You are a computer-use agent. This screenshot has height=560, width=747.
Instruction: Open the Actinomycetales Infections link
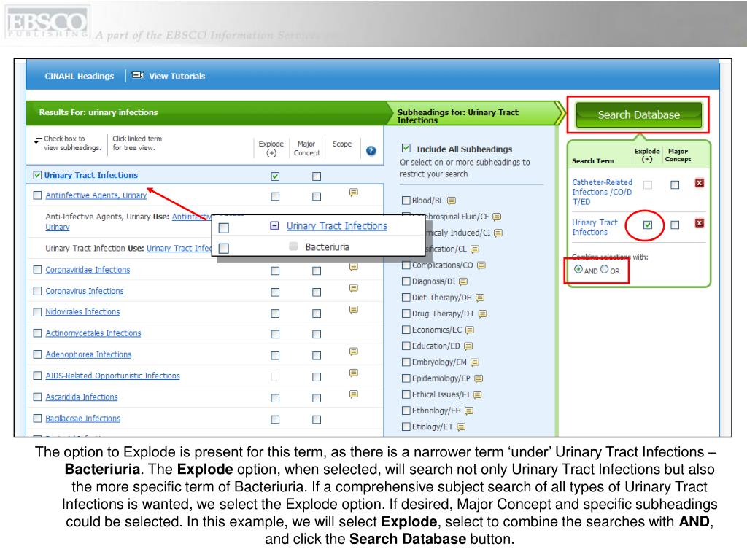point(93,332)
